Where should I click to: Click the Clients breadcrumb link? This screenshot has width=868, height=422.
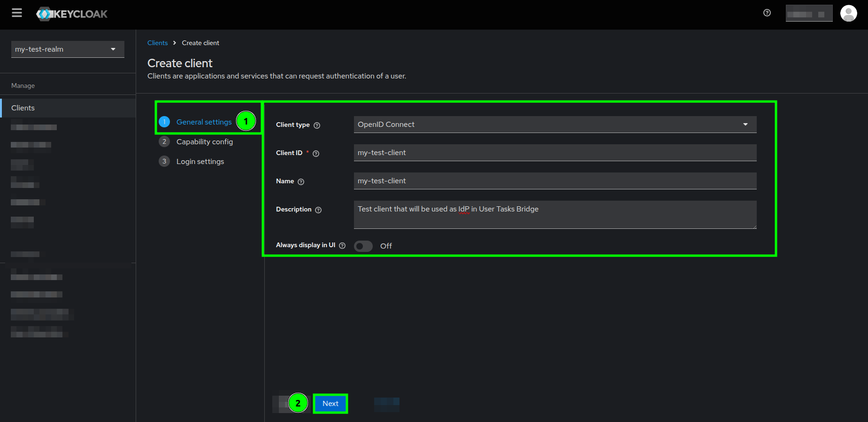[x=157, y=43]
